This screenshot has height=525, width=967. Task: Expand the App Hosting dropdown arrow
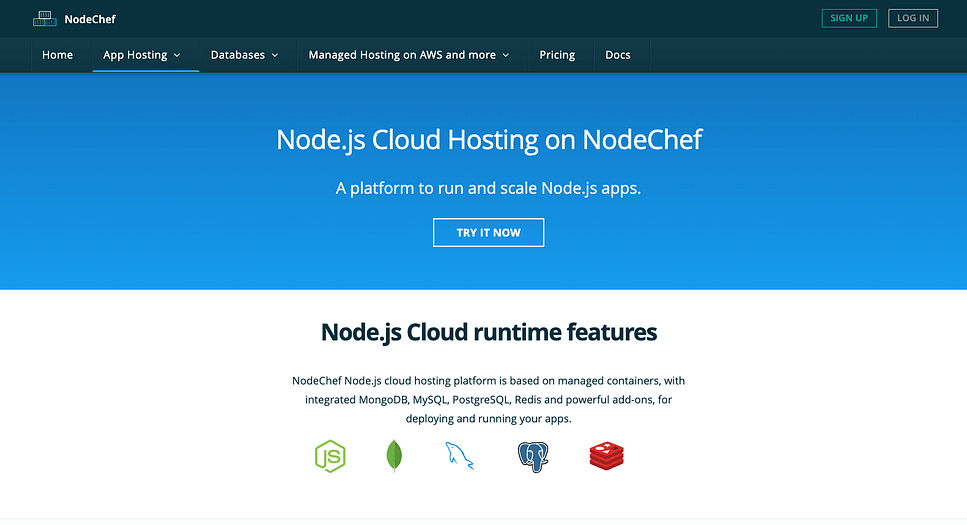click(178, 55)
